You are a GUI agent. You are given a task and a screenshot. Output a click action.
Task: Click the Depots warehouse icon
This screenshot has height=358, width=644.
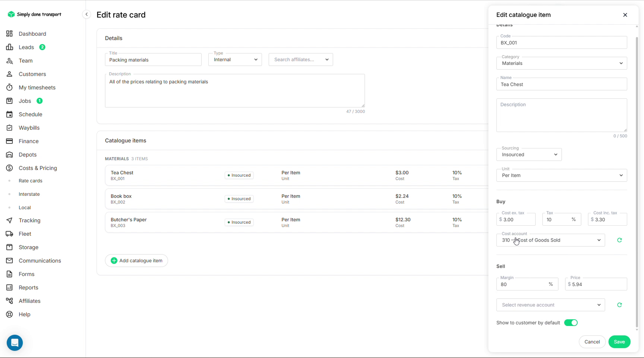click(9, 154)
